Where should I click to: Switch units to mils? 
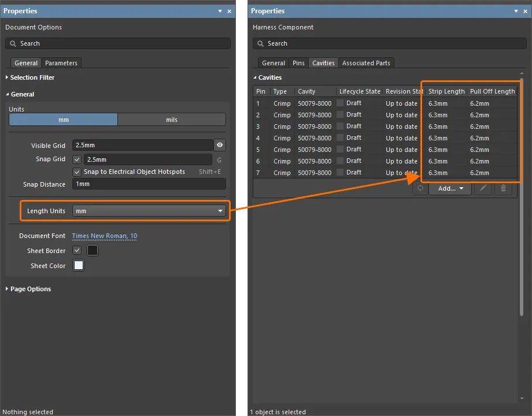click(171, 120)
